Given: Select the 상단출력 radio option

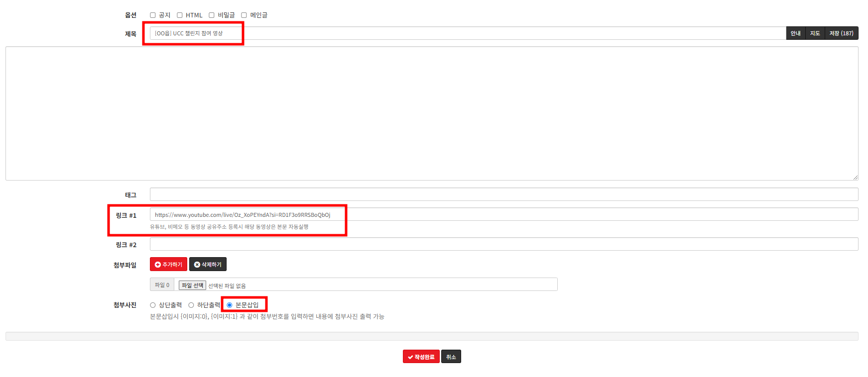Looking at the screenshot, I should point(153,305).
